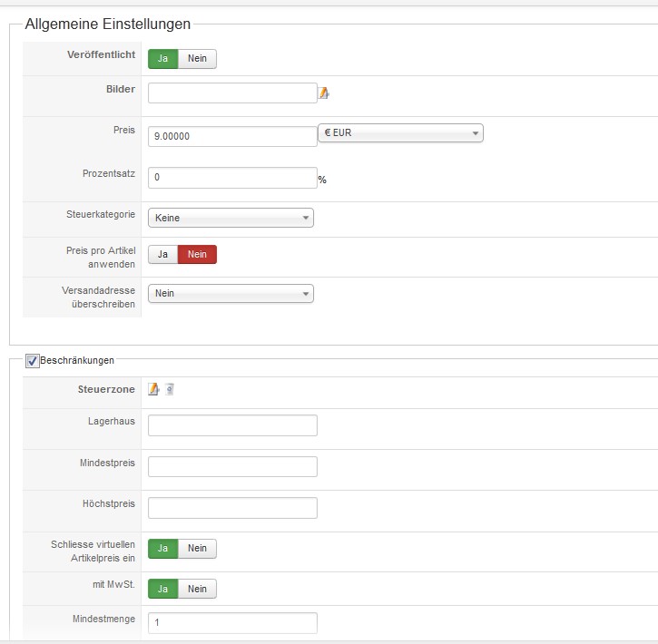This screenshot has height=644, width=658.
Task: Focus the Preis input showing 9.00000
Action: pyautogui.click(x=232, y=136)
